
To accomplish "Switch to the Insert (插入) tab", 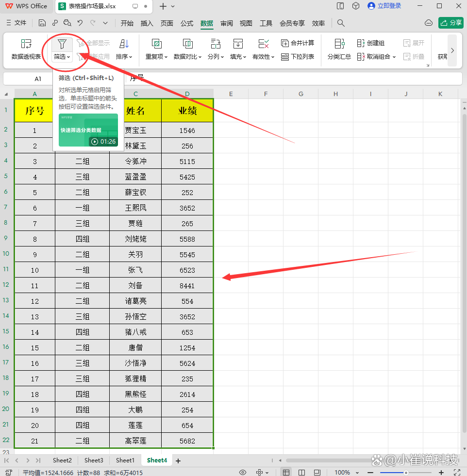I will [x=147, y=23].
